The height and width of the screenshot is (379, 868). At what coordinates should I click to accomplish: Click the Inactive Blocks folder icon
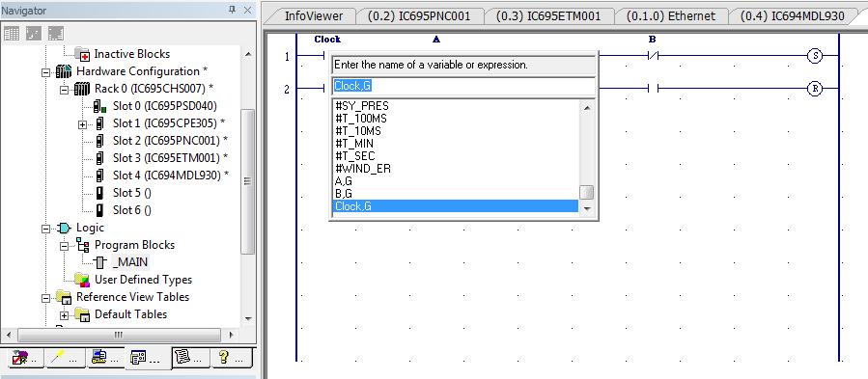pyautogui.click(x=82, y=54)
